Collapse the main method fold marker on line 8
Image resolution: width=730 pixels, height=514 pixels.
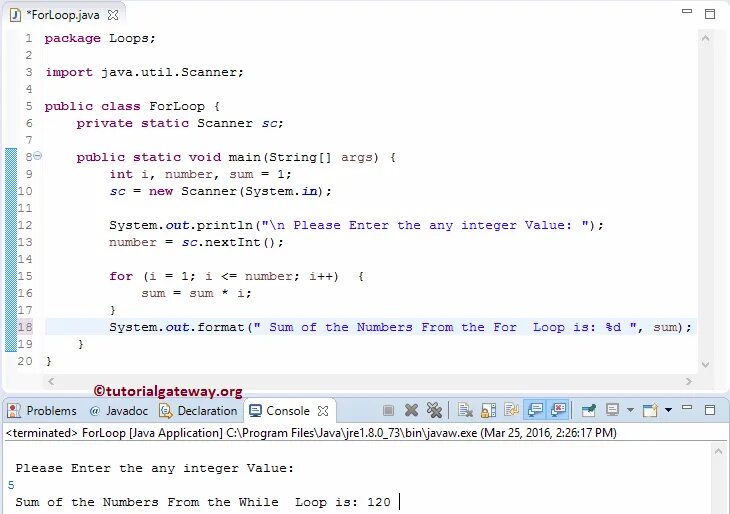tap(38, 156)
